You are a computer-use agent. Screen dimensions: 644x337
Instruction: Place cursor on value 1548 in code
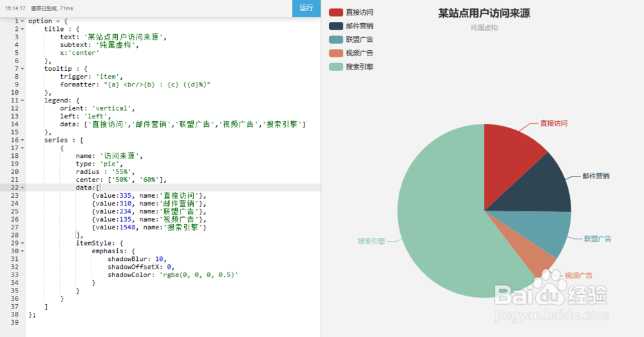(x=128, y=227)
